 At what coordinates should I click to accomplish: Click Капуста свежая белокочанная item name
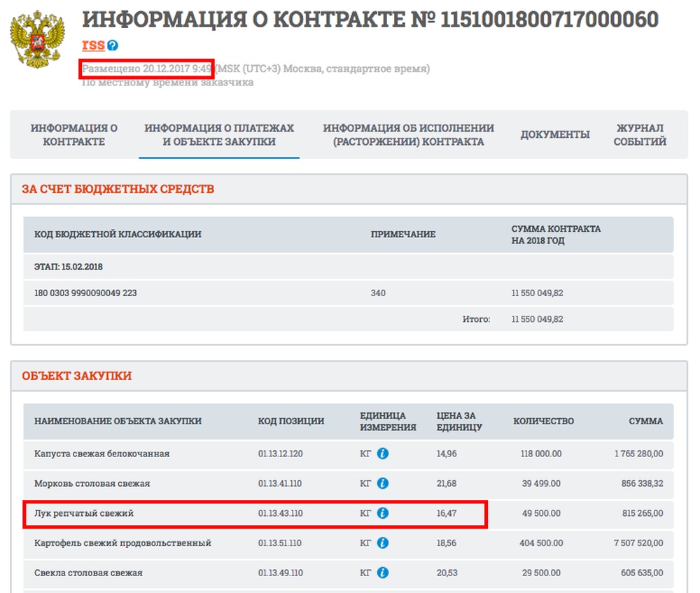point(101,454)
